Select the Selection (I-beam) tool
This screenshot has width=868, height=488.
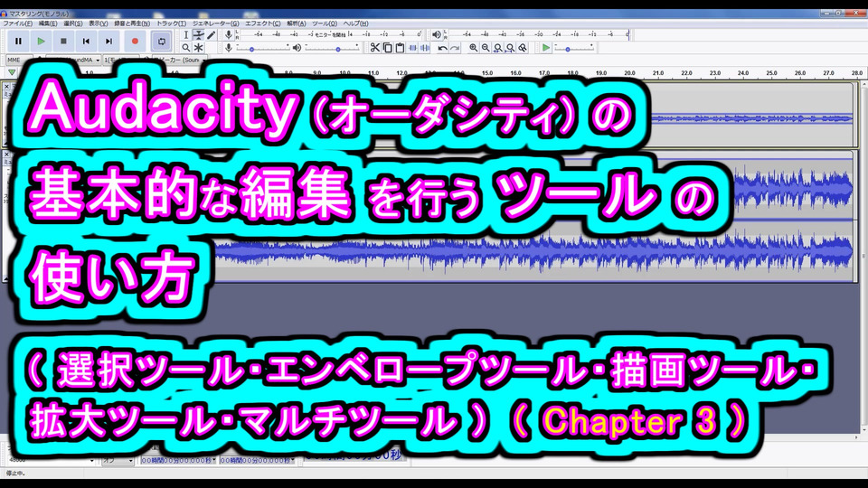coord(186,35)
